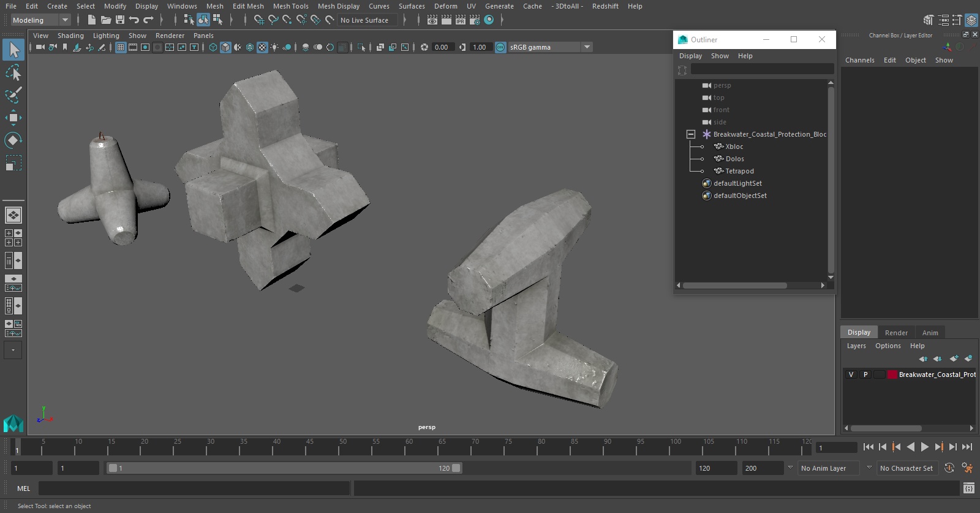Show the Attribute Editor icon
This screenshot has width=980, height=513.
pyautogui.click(x=943, y=20)
